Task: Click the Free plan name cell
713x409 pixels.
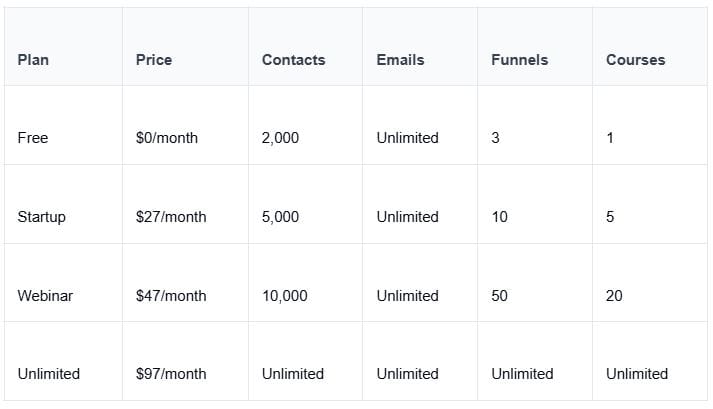Action: click(33, 138)
